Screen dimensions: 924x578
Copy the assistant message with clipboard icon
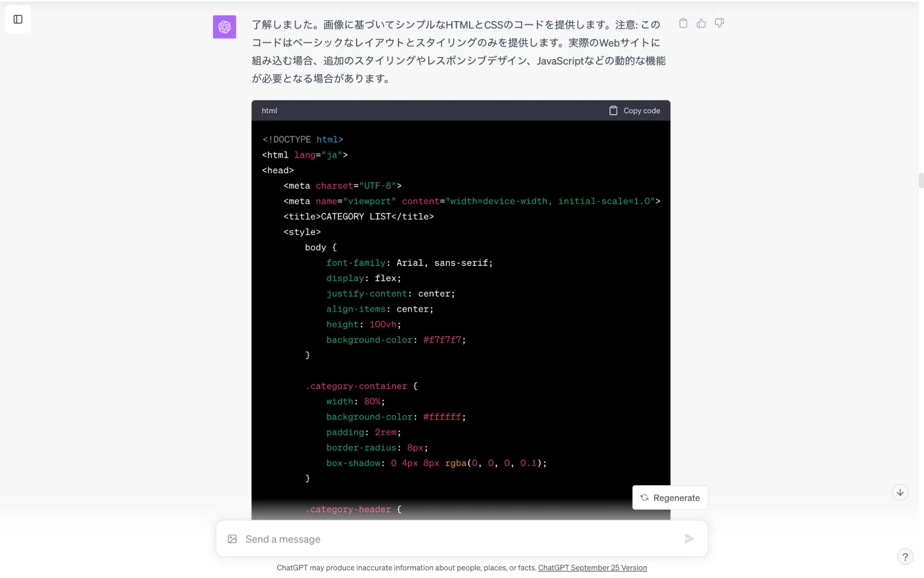(683, 23)
